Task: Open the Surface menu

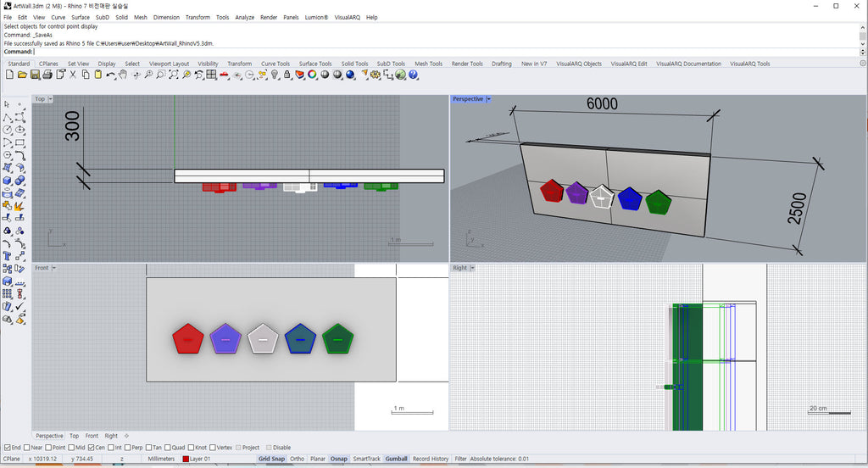Action: pos(80,17)
